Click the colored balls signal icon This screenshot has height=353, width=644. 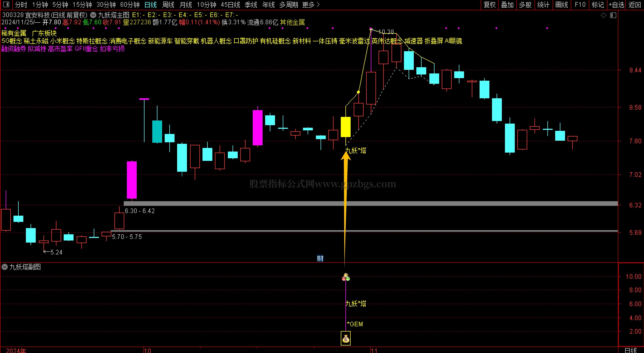[346, 277]
